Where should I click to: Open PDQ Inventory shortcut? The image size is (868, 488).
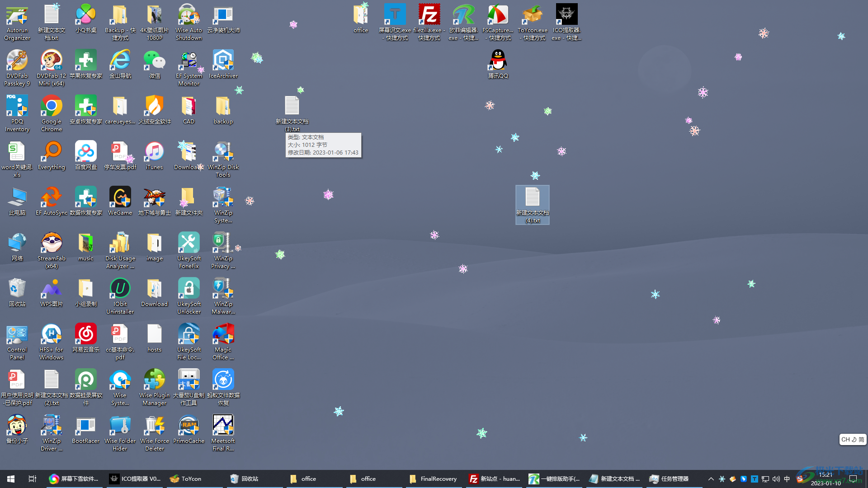click(x=17, y=114)
